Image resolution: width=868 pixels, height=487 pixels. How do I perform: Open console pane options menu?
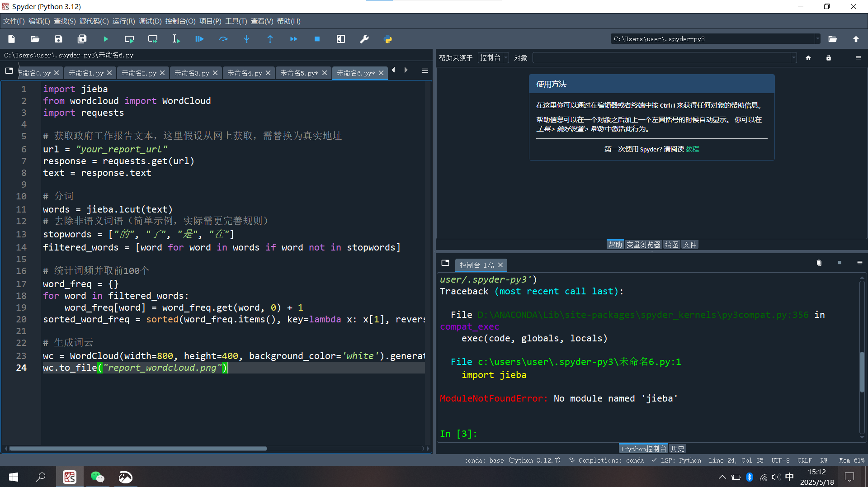tap(860, 263)
